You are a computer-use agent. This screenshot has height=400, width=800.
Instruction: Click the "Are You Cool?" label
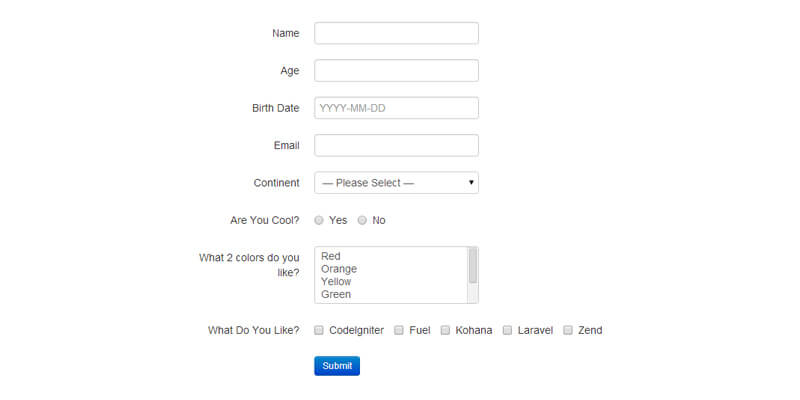pyautogui.click(x=264, y=220)
